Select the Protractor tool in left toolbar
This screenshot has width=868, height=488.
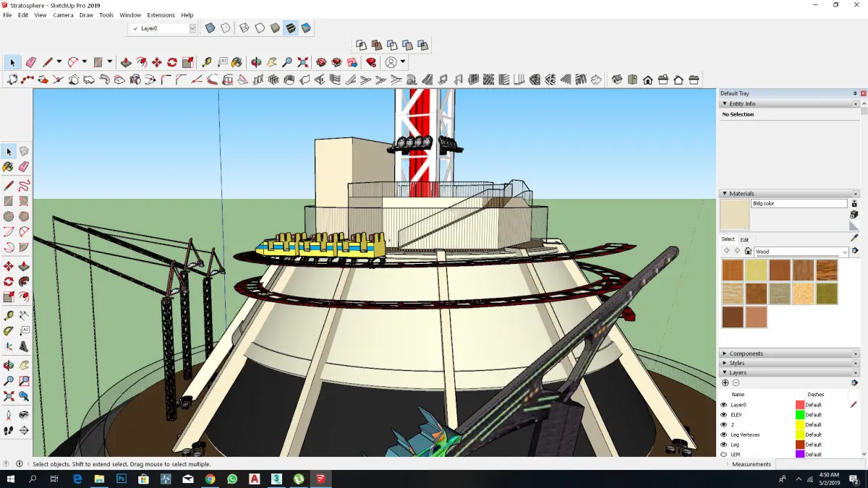pyautogui.click(x=9, y=330)
